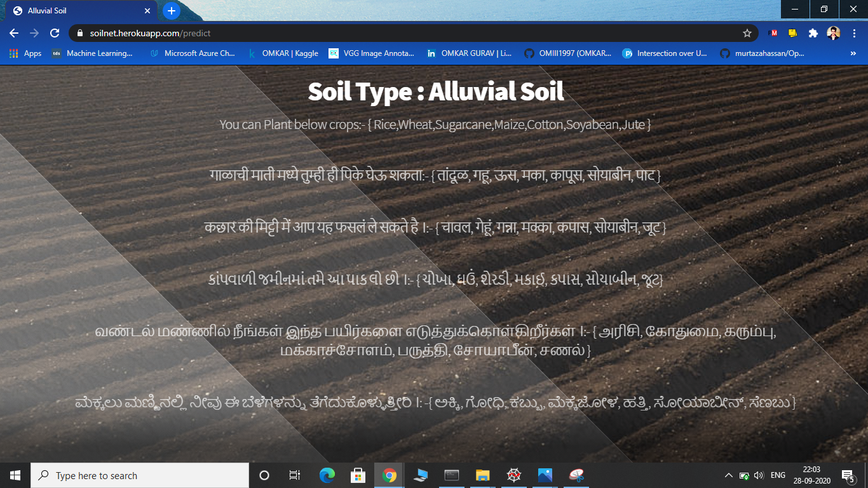Show hidden bookmarks with the double chevron
Viewport: 868px width, 488px height.
pos(853,53)
